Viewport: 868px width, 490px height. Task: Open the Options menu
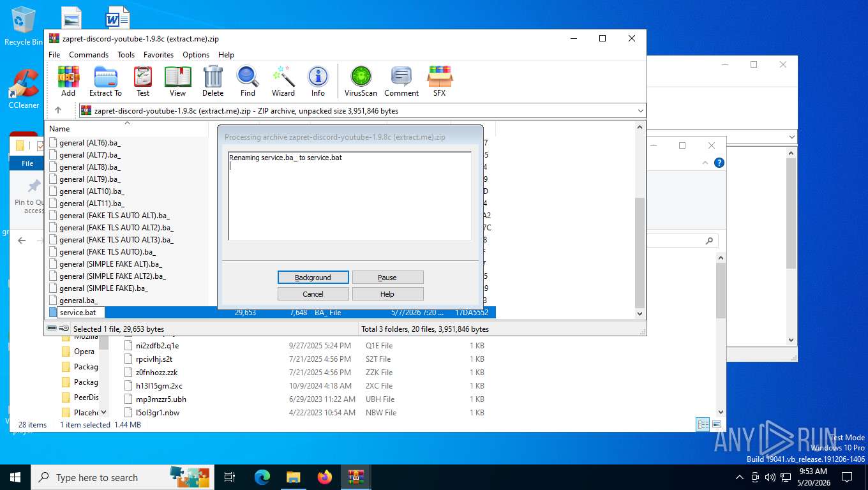(x=196, y=55)
